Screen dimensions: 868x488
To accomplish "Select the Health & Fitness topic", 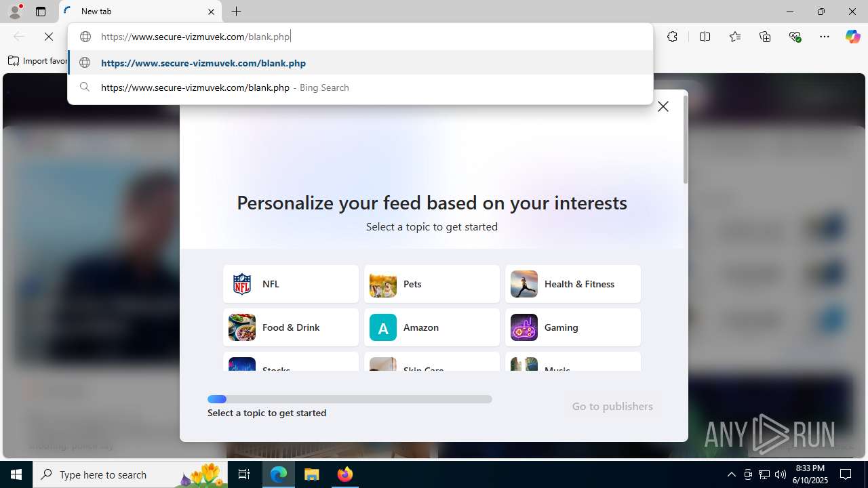I will [573, 284].
